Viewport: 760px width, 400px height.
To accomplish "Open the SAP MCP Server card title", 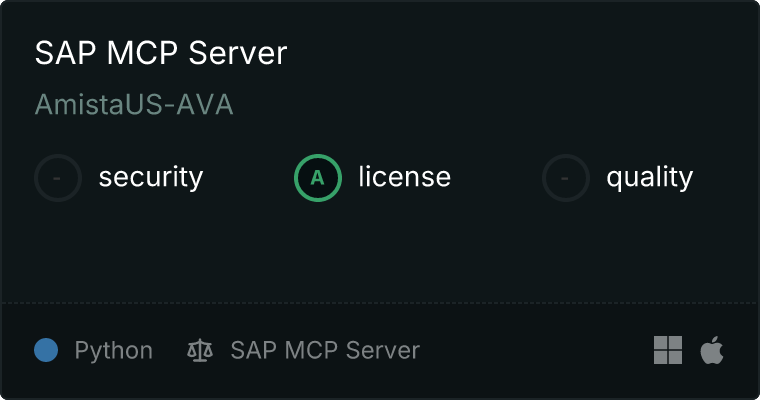I will [x=161, y=53].
